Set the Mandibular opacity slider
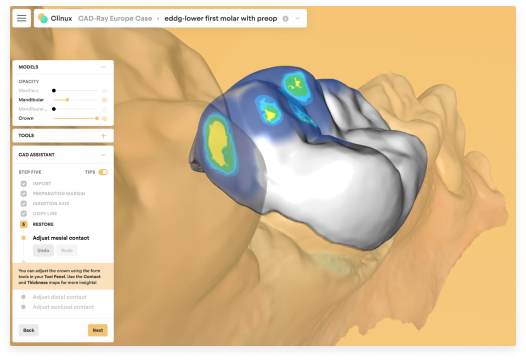526x360 pixels. [x=75, y=100]
